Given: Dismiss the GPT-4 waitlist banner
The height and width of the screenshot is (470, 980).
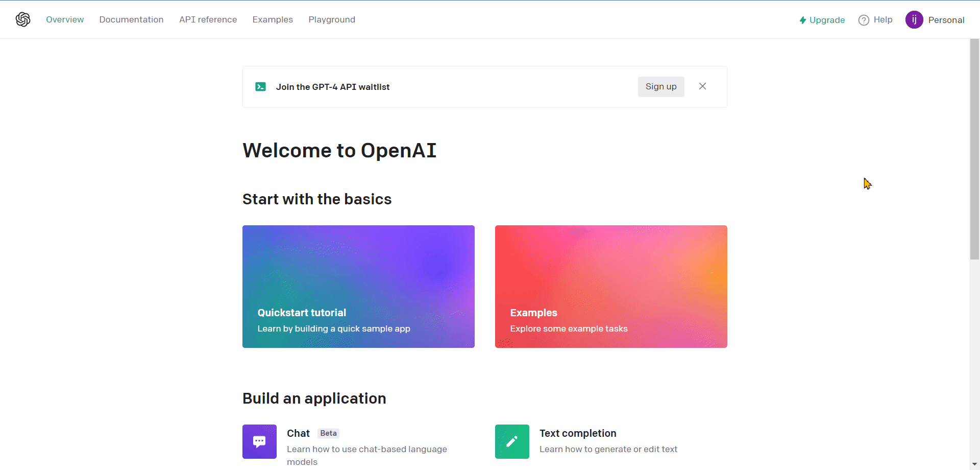Looking at the screenshot, I should pos(702,86).
